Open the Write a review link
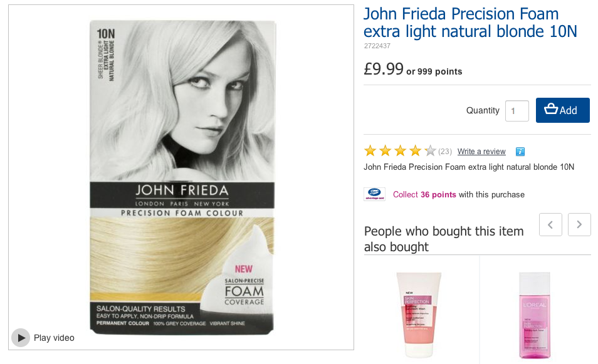Screen dimensions: 598x364 coord(481,152)
